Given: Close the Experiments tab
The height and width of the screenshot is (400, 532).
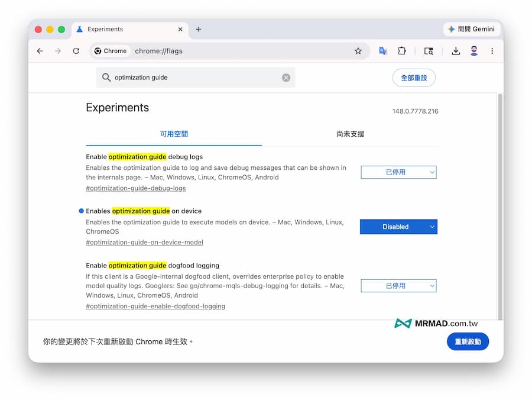Looking at the screenshot, I should [x=180, y=30].
